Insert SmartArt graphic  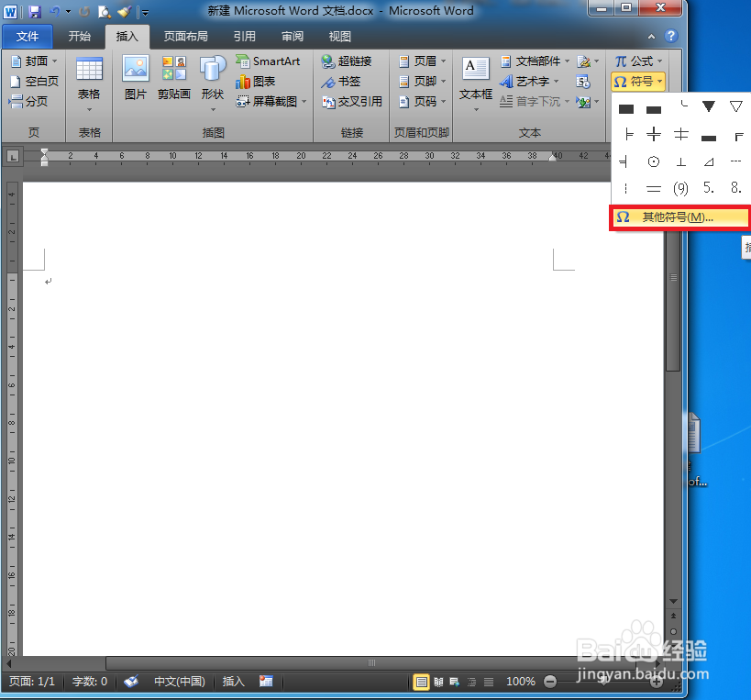[x=268, y=61]
